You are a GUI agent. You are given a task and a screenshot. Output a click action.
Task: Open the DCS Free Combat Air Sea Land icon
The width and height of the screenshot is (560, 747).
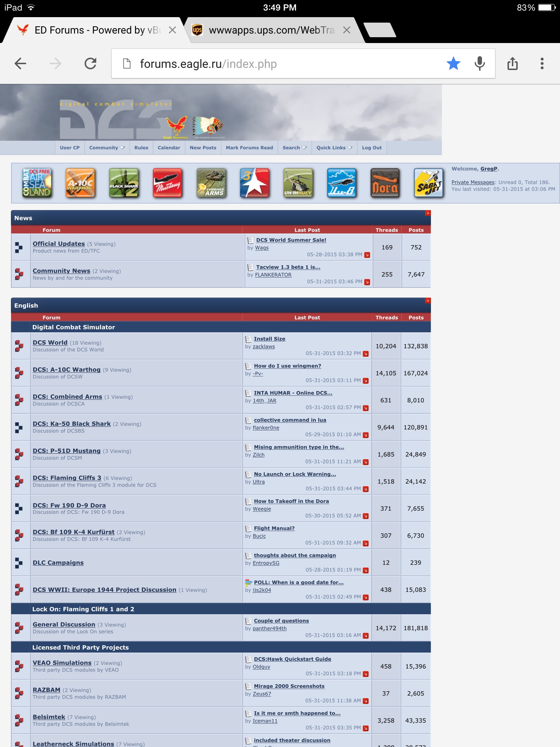pyautogui.click(x=37, y=183)
